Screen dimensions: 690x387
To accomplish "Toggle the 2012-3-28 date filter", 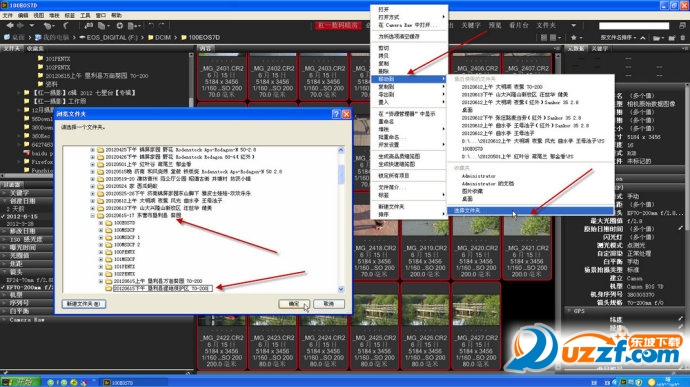I will point(21,224).
